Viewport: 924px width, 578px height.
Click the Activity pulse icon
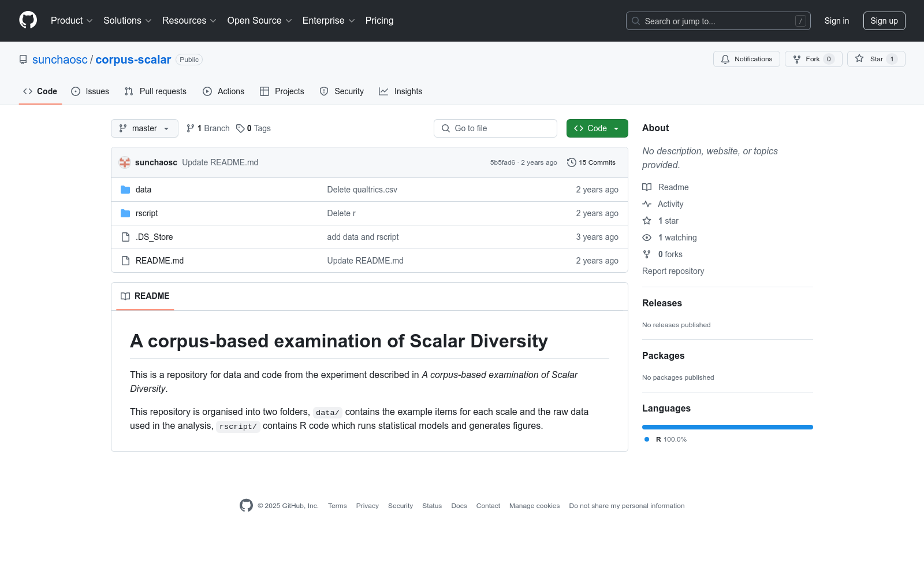[647, 204]
